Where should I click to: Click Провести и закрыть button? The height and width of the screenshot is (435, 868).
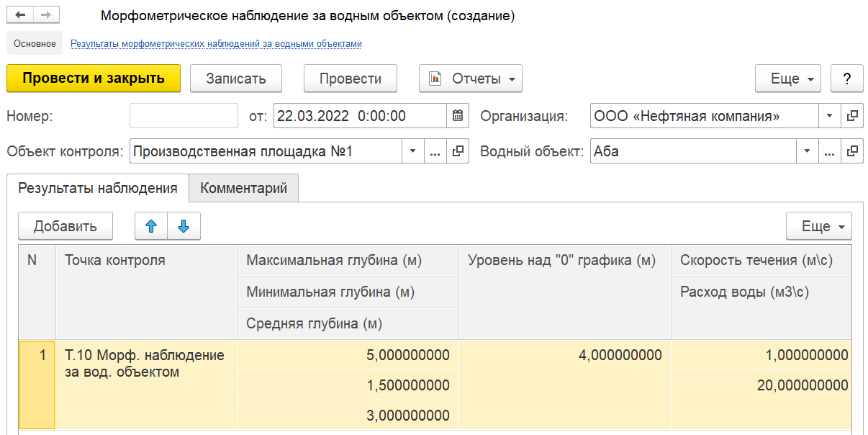click(94, 79)
